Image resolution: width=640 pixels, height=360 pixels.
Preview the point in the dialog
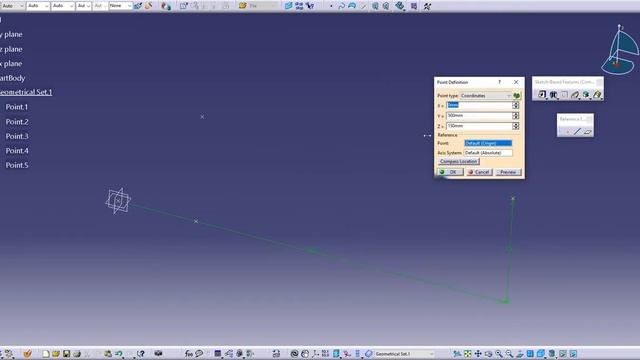pos(508,172)
